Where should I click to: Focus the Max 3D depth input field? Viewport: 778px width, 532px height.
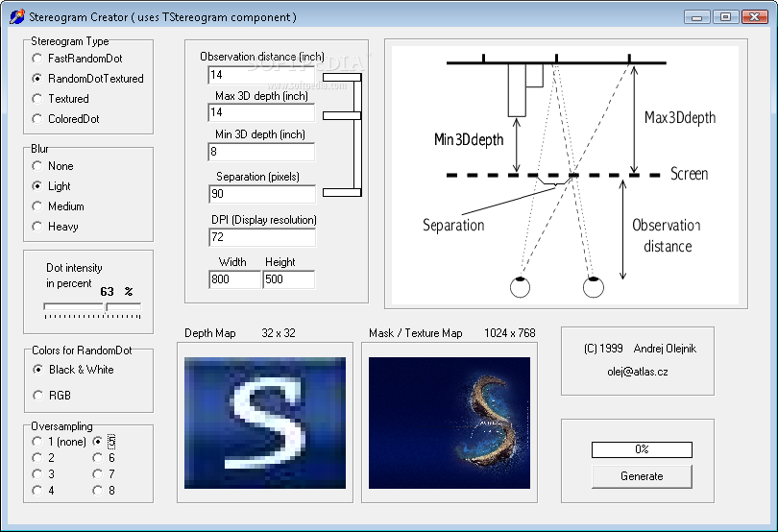click(261, 112)
